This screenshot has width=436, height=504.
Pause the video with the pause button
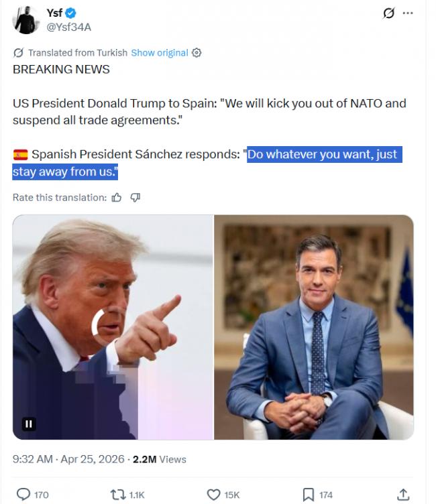[x=29, y=424]
